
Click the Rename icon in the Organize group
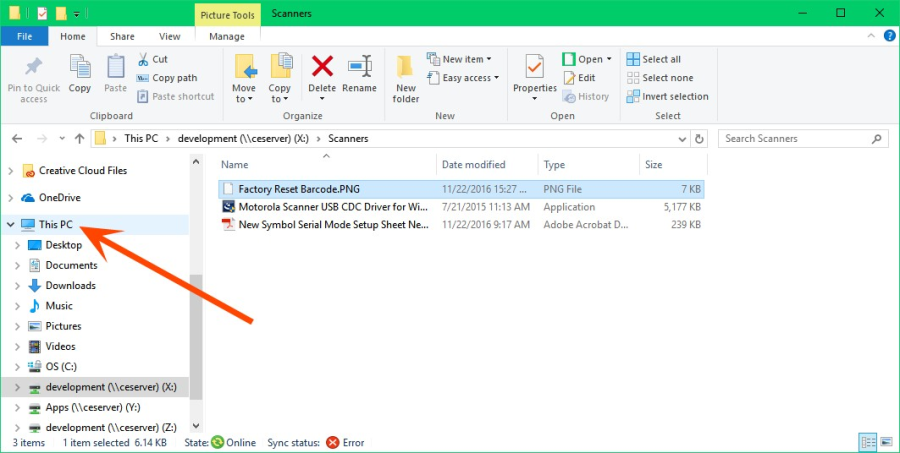359,72
